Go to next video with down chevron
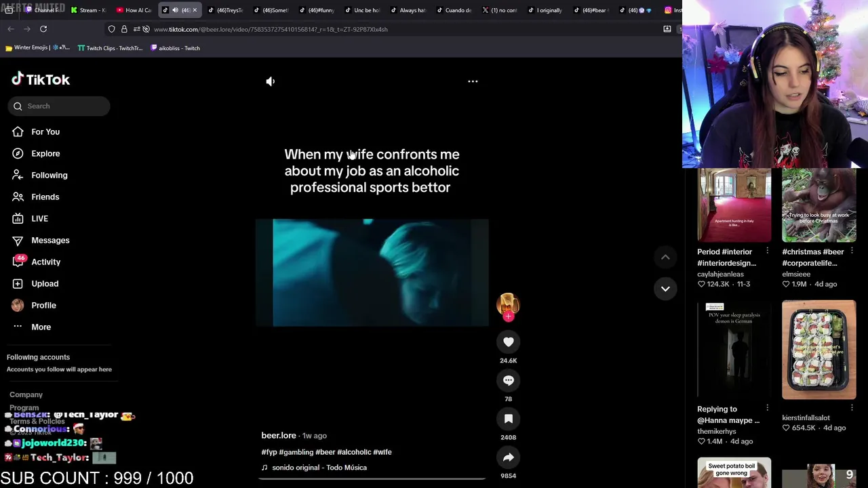868x488 pixels. pyautogui.click(x=665, y=289)
